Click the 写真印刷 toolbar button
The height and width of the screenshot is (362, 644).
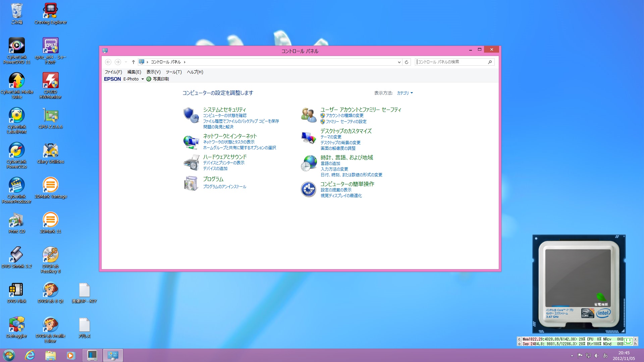[158, 79]
